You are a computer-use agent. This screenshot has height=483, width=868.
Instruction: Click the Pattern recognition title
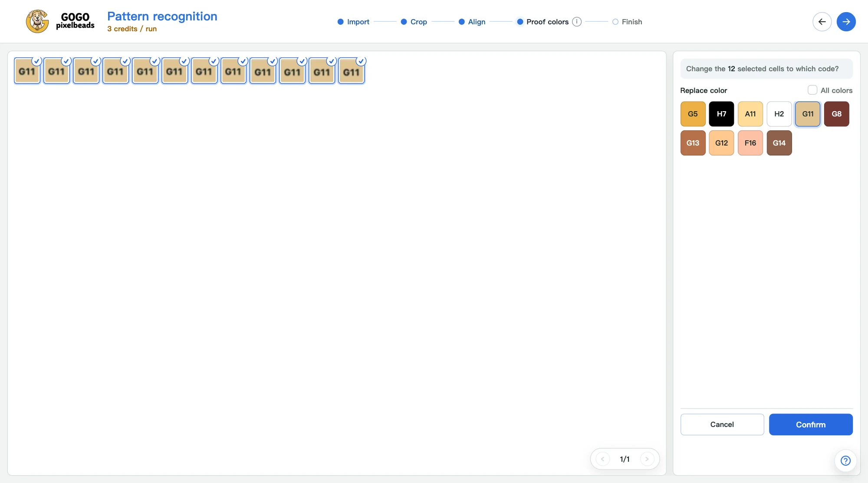click(162, 16)
